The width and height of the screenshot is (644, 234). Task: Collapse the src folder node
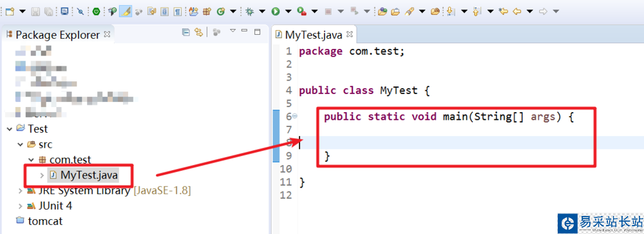(x=20, y=145)
